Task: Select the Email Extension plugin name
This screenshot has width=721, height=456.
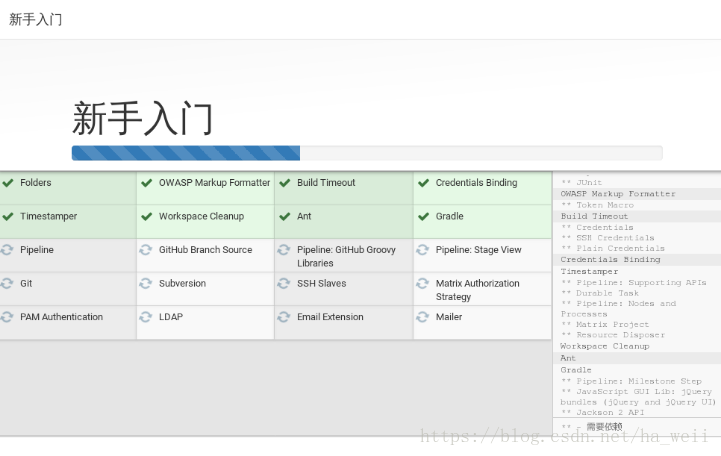Action: pyautogui.click(x=330, y=317)
